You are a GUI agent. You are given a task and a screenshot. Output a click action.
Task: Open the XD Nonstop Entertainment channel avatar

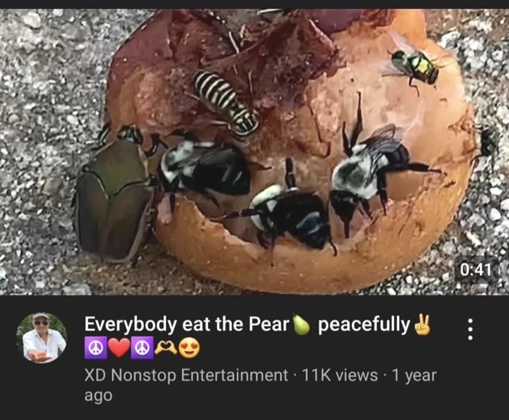41,338
